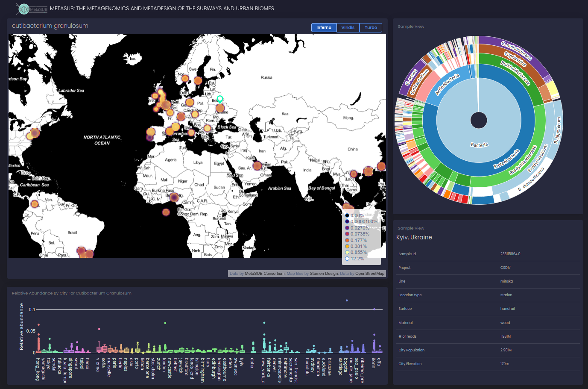
Task: Click the sunburst chart's dark center circle
Action: 479,120
